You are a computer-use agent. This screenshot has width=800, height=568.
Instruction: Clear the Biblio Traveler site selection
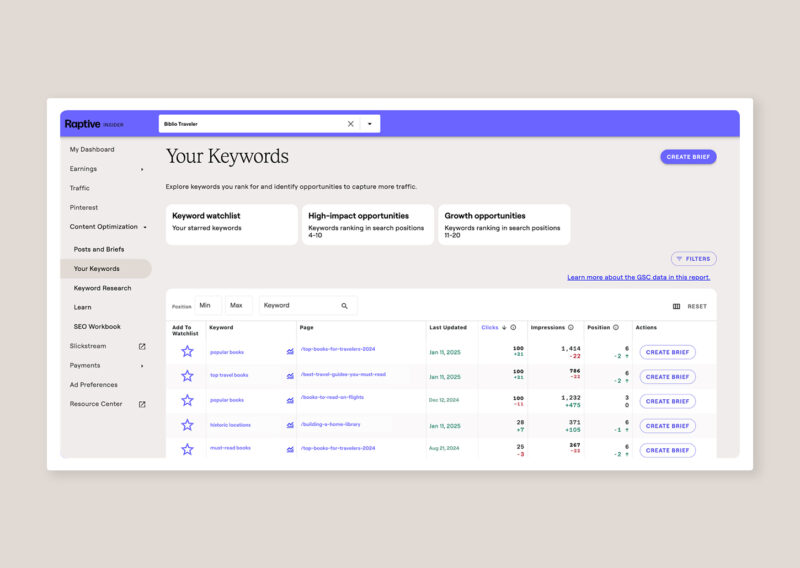[x=350, y=124]
